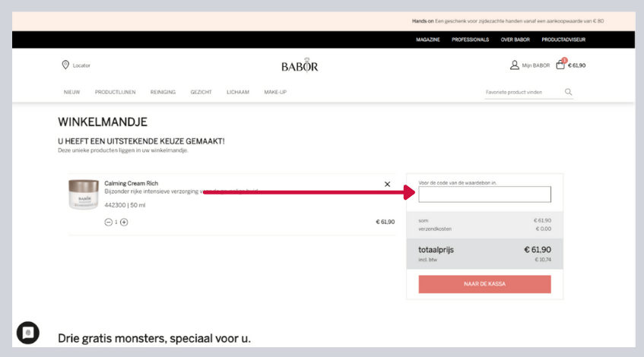644x357 pixels.
Task: Visit the PROFESSIONALS link
Action: coord(471,39)
